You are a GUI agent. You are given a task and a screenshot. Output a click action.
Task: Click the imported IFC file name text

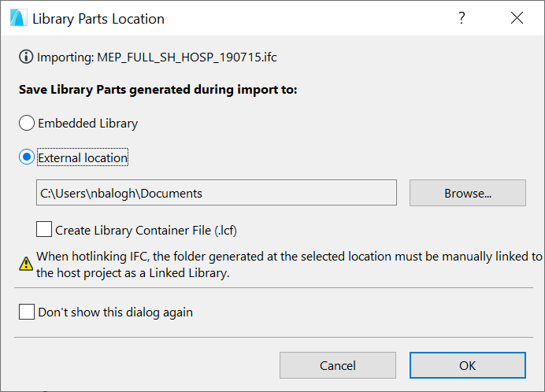[x=187, y=57]
